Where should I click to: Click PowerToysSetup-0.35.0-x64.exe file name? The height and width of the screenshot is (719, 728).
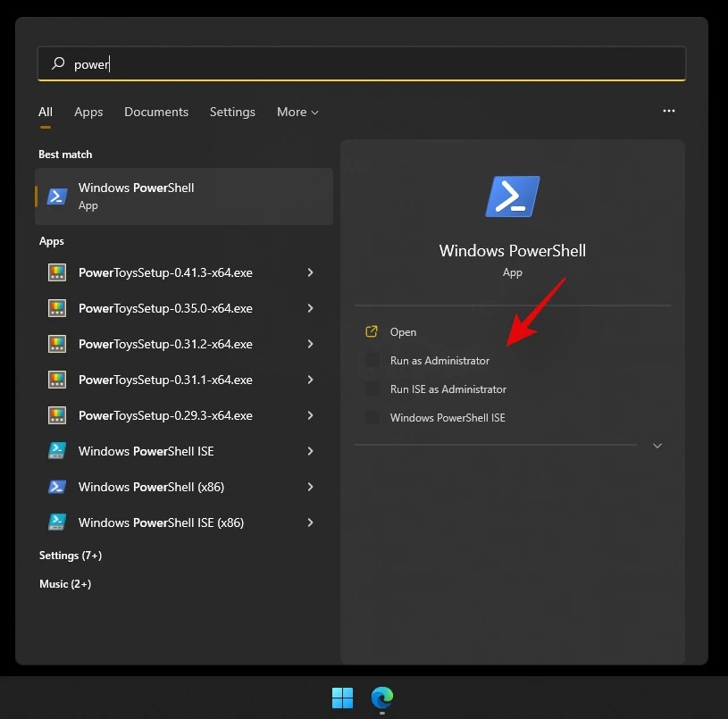click(x=165, y=308)
